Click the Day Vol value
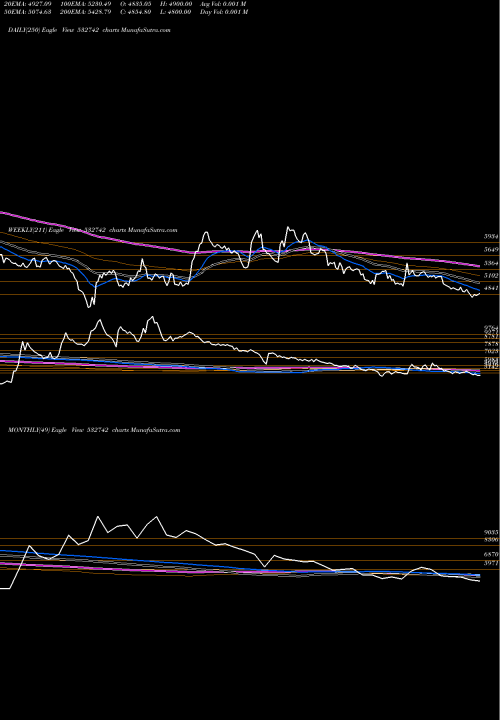This screenshot has width=500, height=720. 224,11
